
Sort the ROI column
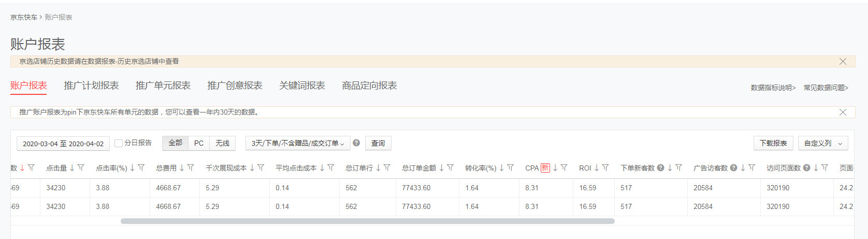pyautogui.click(x=597, y=167)
